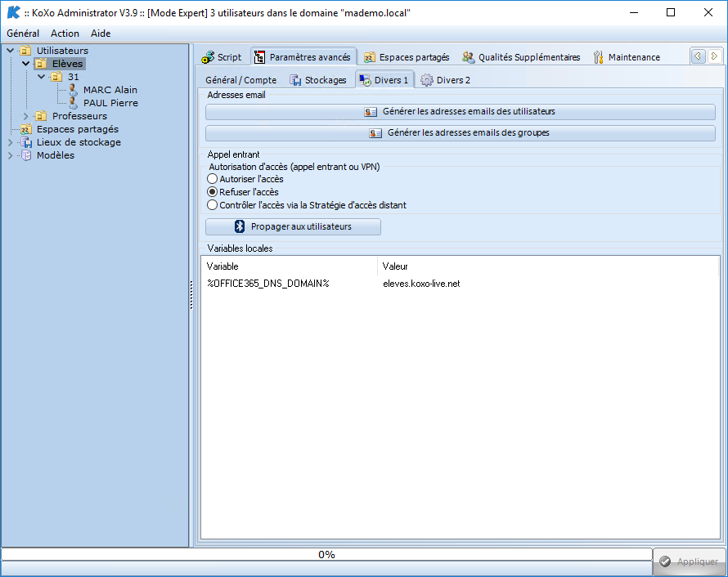Open the Action menu
Image resolution: width=728 pixels, height=577 pixels.
tap(65, 34)
